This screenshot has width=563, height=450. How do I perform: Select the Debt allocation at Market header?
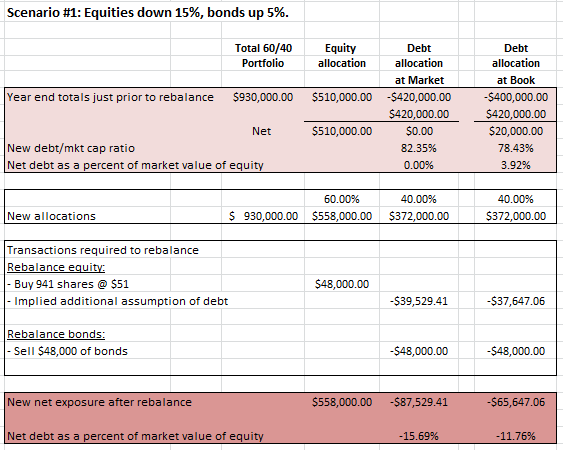pos(419,64)
